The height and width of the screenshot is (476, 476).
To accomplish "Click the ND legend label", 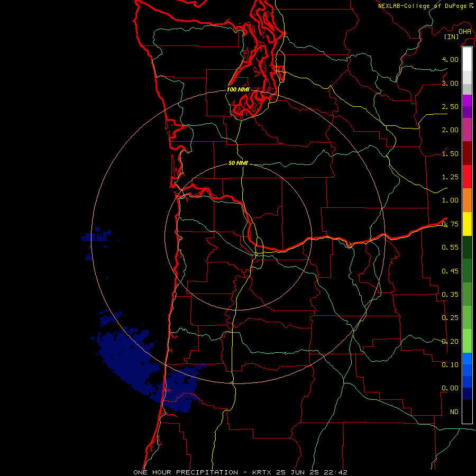I will 454,412.
